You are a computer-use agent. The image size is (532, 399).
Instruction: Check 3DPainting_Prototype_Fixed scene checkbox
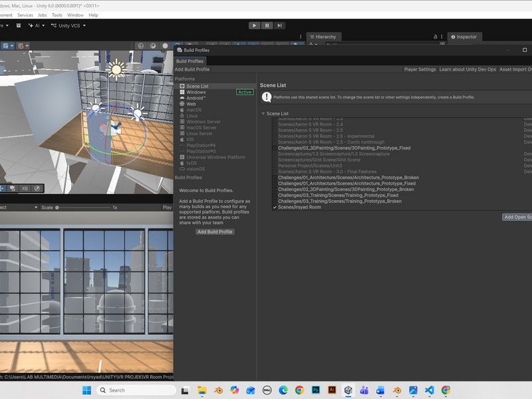tap(275, 148)
